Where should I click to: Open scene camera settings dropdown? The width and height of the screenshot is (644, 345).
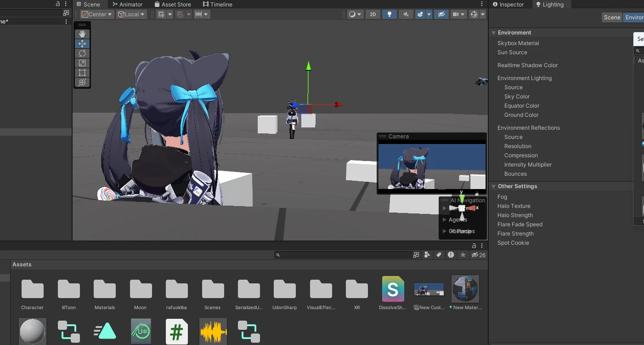[x=459, y=14]
